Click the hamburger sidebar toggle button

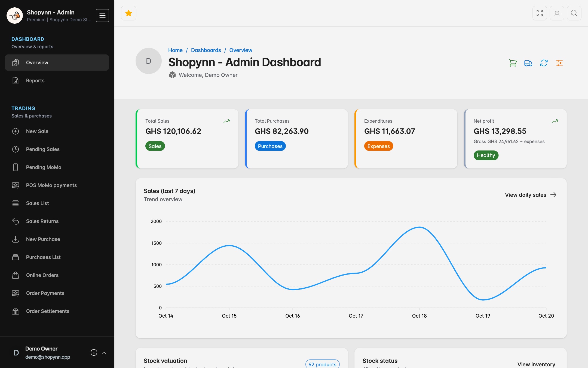[102, 16]
